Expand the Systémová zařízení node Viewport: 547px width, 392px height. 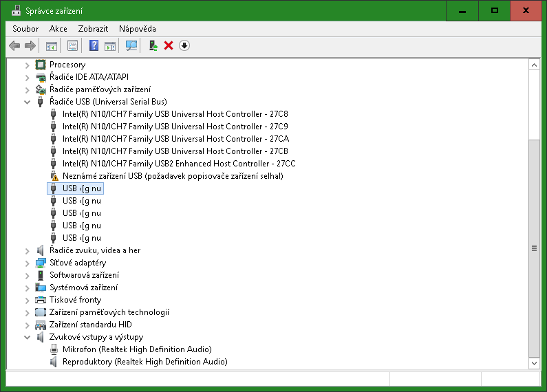pos(28,288)
